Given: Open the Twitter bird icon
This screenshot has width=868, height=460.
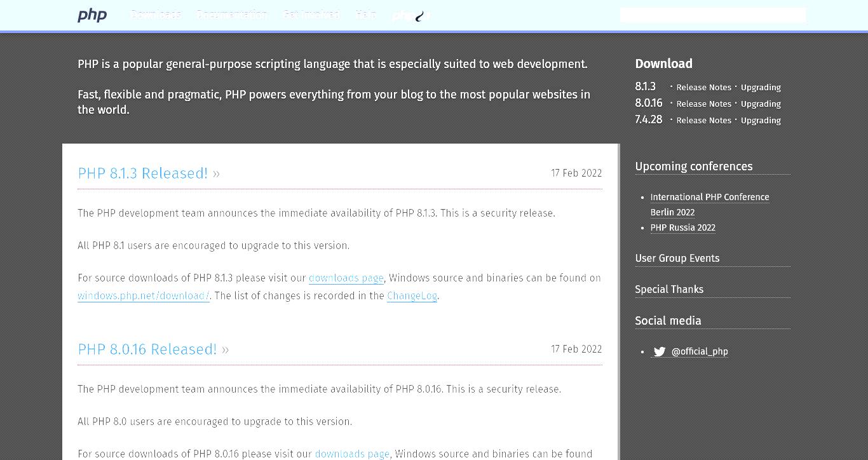Looking at the screenshot, I should pos(660,351).
